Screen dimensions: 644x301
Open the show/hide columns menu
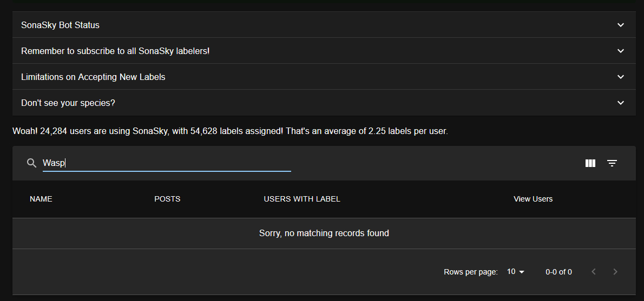(590, 163)
